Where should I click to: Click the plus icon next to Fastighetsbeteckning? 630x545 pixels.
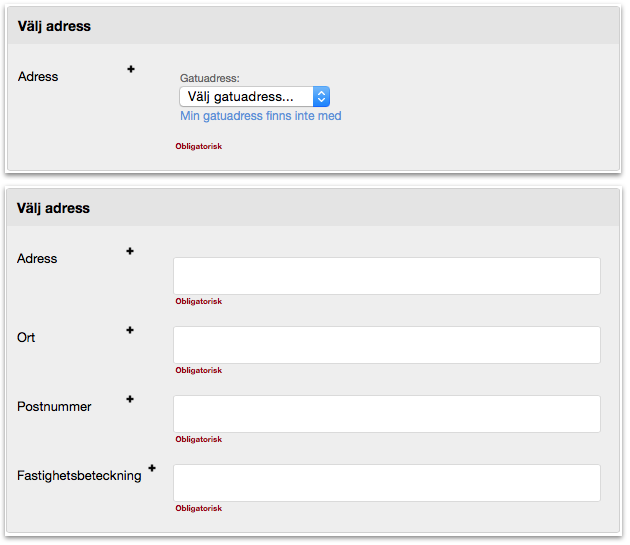[152, 467]
